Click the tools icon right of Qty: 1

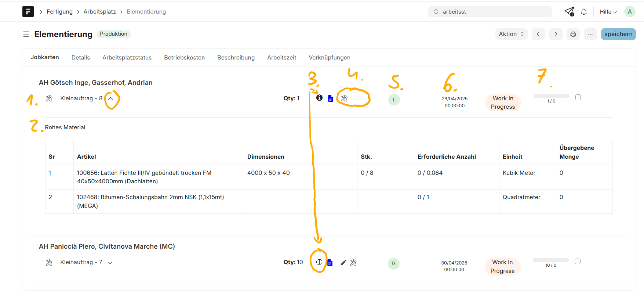344,98
